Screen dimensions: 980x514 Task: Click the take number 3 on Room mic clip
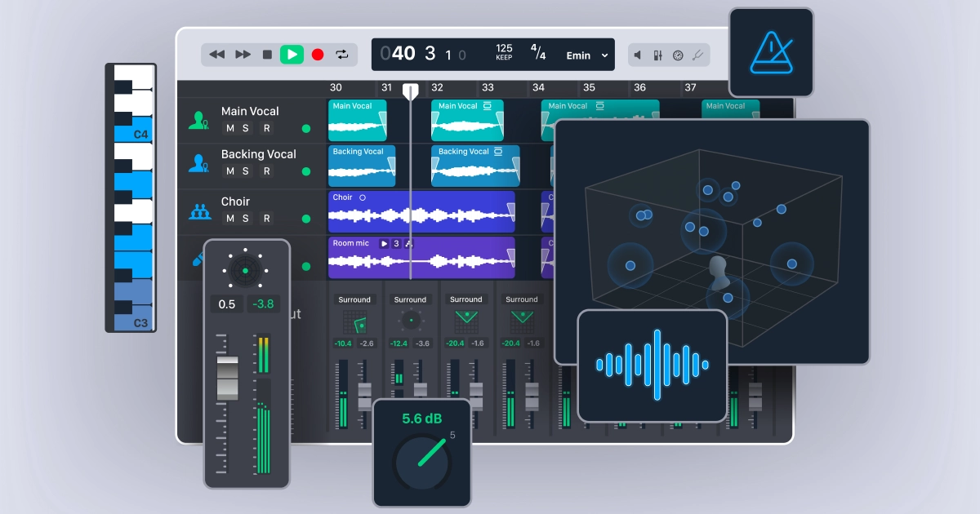[396, 243]
